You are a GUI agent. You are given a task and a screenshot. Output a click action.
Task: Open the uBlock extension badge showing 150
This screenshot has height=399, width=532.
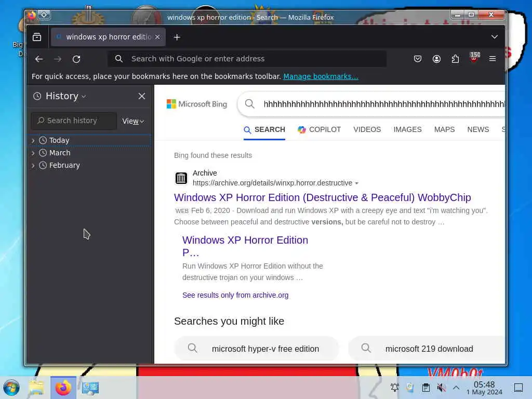coord(474,57)
